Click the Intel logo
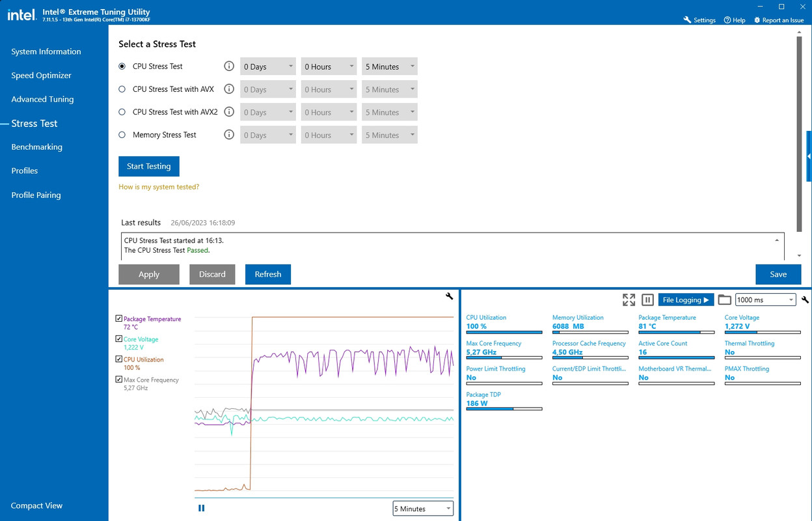 (21, 14)
